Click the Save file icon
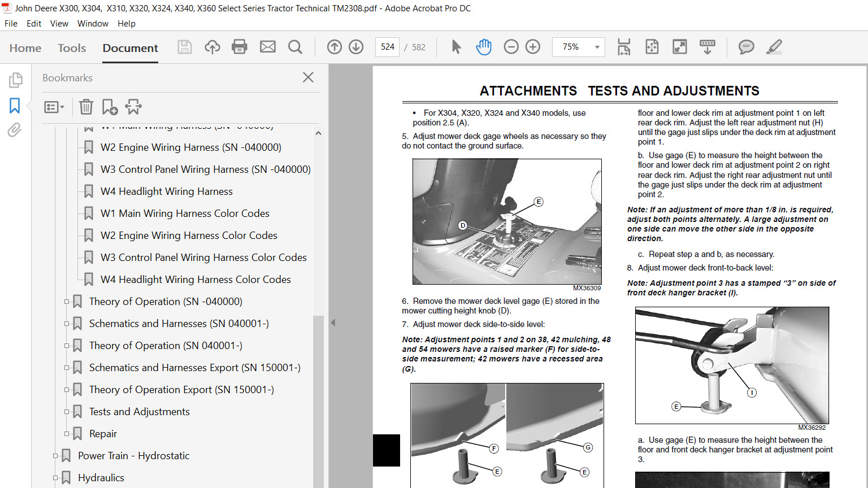The height and width of the screenshot is (488, 868). pyautogui.click(x=185, y=47)
